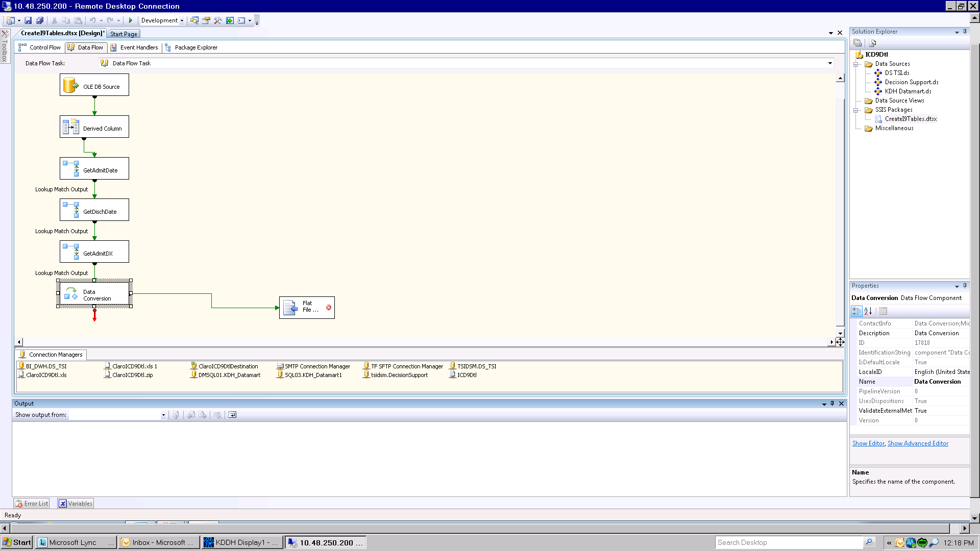Click the Properties toolbar icon in Solution Explorer
This screenshot has height=551, width=980.
pyautogui.click(x=857, y=43)
